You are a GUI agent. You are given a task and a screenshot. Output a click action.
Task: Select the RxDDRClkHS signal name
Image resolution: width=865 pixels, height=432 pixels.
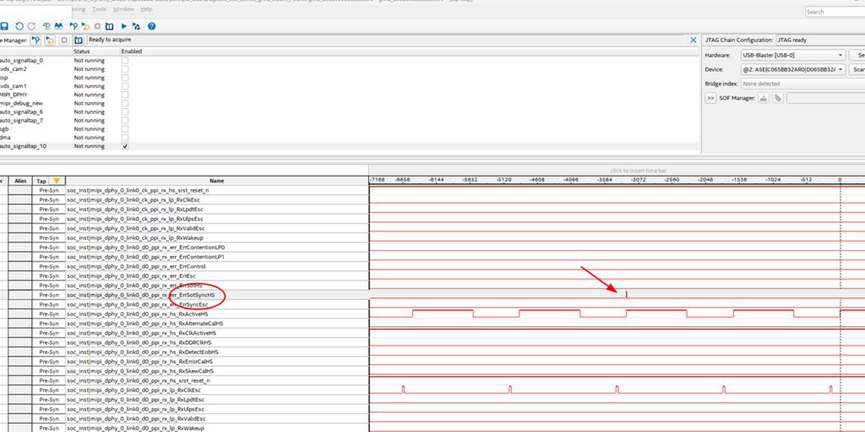pos(140,343)
